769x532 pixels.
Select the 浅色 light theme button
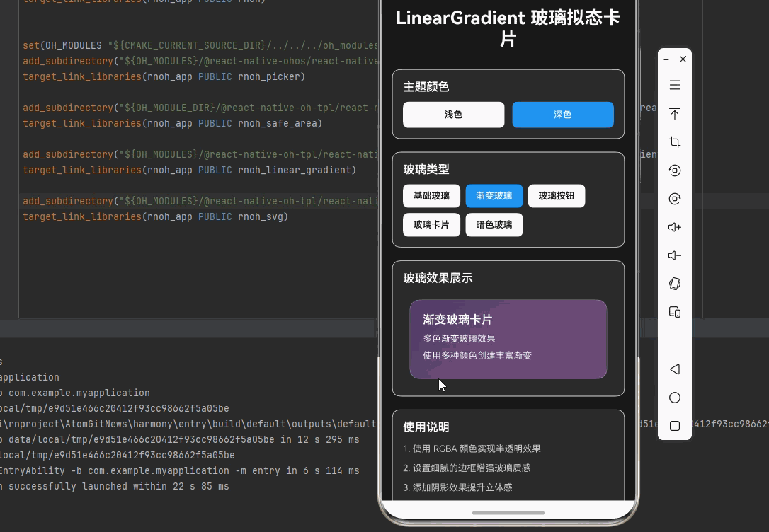454,115
